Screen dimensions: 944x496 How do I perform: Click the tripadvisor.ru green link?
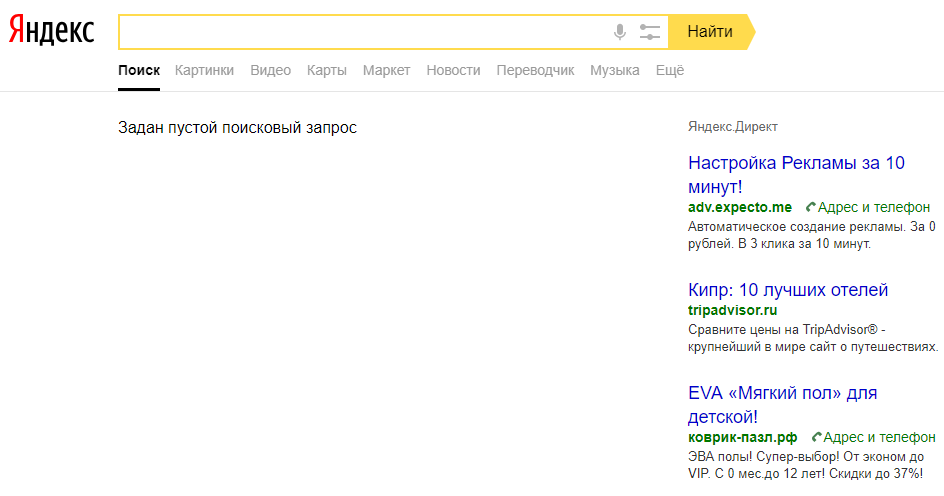[x=732, y=311]
